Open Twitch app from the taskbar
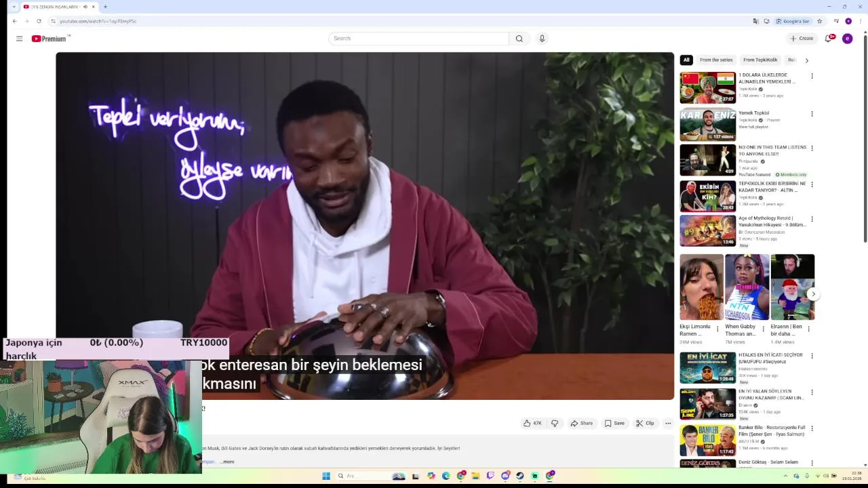868x488 pixels. pos(490,476)
